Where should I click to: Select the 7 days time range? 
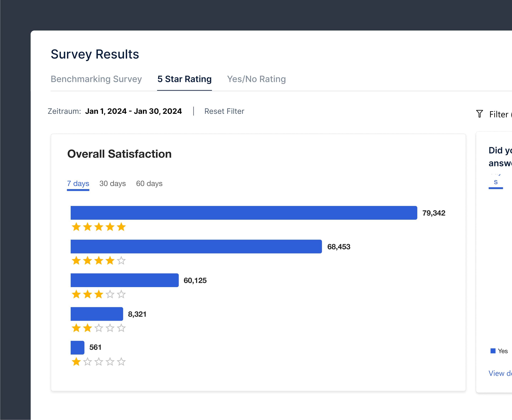[78, 183]
